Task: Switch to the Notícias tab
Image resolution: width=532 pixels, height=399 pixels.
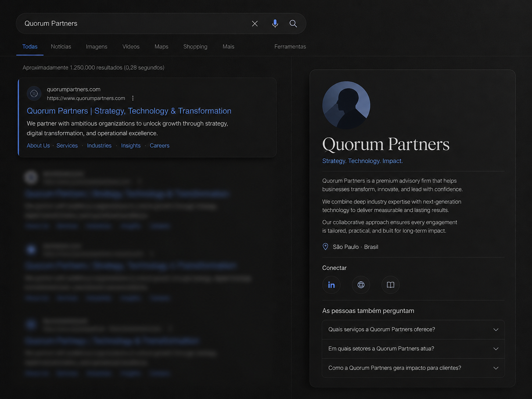Action: 61,47
